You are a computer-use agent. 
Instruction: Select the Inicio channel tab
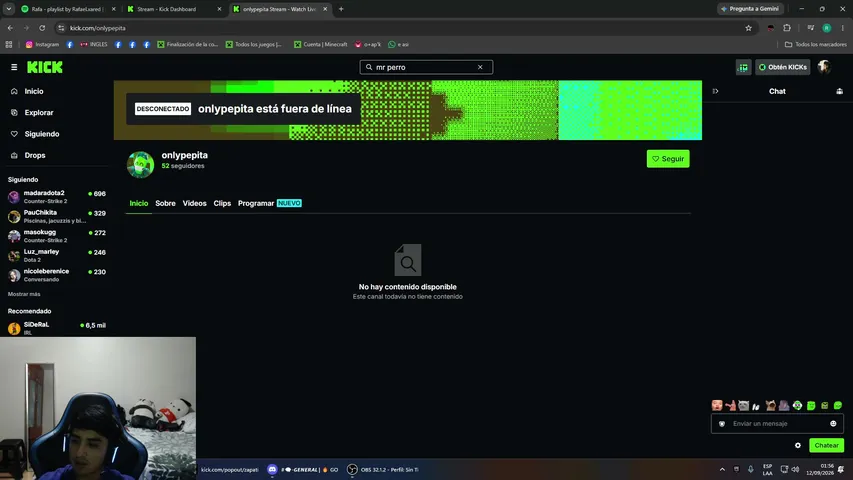pos(139,203)
